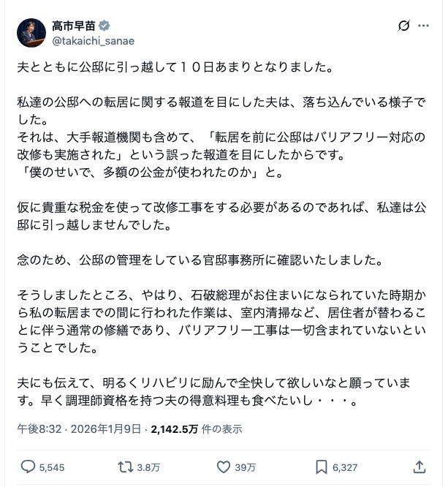Open the @takaichi_sanae handle link
448x487 pixels.
coord(83,41)
